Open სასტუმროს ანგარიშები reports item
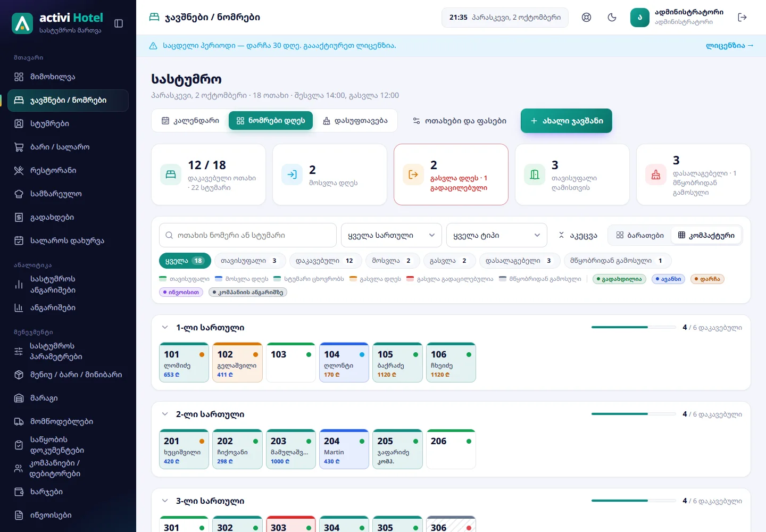The width and height of the screenshot is (766, 532). [x=68, y=285]
